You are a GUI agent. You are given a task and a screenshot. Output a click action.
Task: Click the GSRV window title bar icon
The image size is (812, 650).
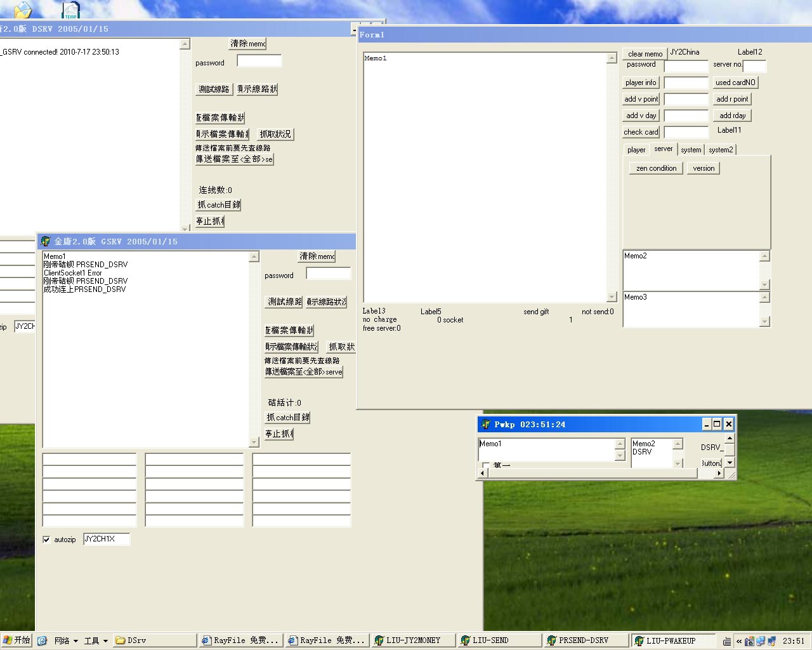click(x=46, y=241)
